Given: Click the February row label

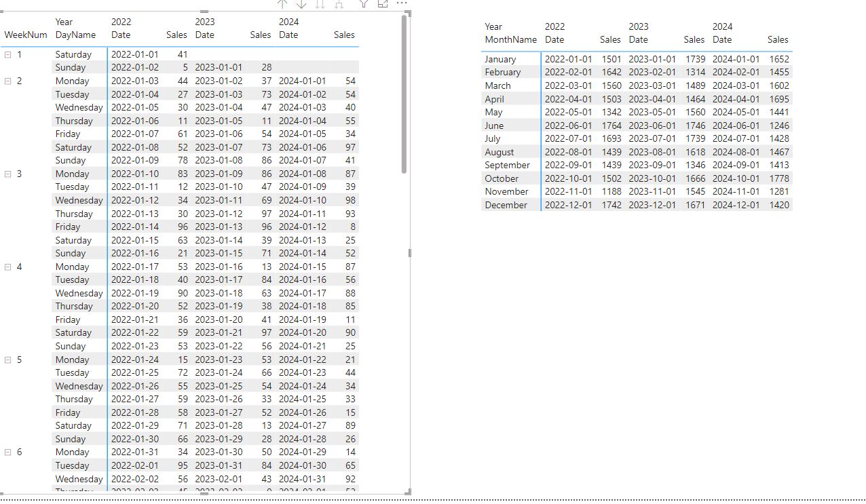Looking at the screenshot, I should coord(503,72).
